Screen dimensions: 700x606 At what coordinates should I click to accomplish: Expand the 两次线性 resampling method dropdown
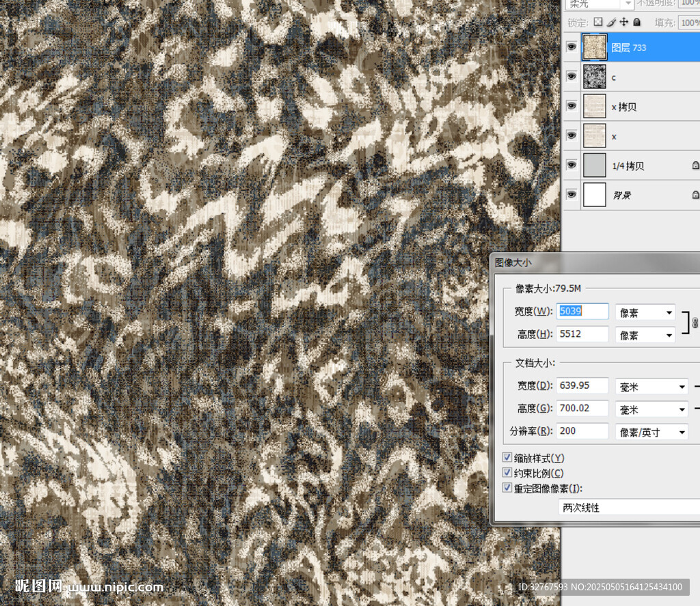(x=629, y=508)
